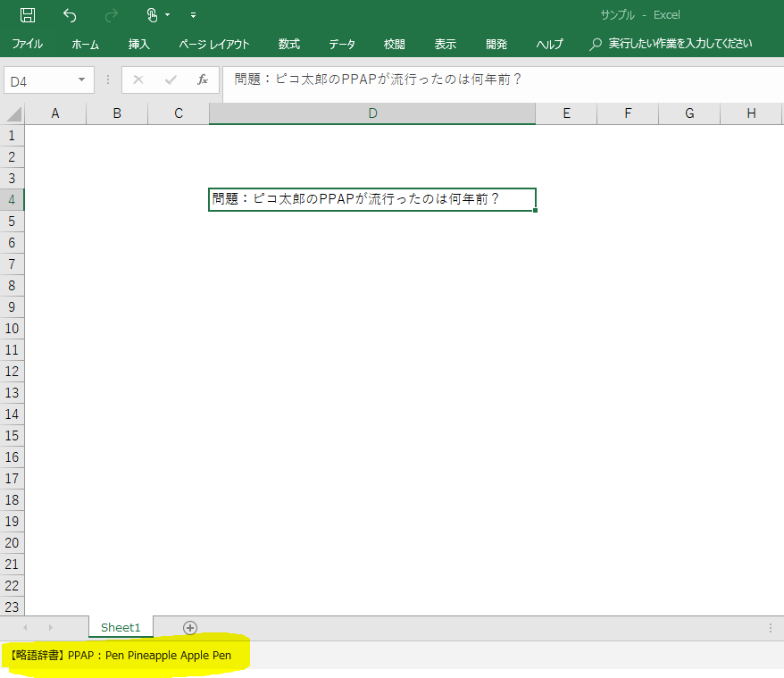Screen dimensions: 784x678
Task: Select row 1 header
Action: pyautogui.click(x=12, y=136)
